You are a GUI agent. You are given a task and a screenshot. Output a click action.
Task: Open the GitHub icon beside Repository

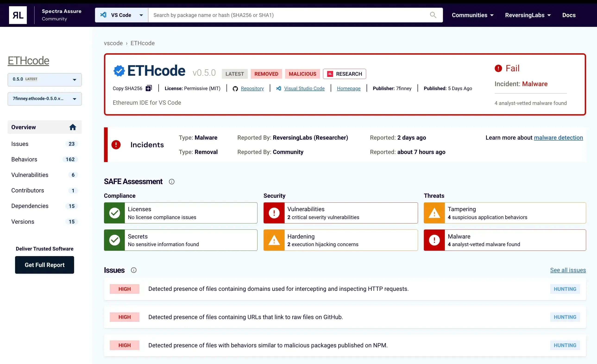tap(235, 88)
